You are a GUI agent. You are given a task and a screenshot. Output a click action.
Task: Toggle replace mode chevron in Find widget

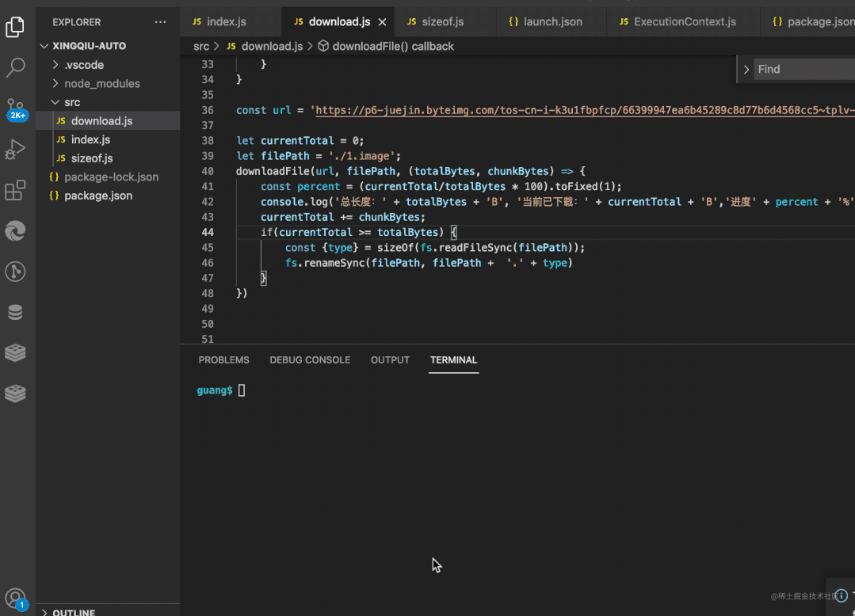pyautogui.click(x=746, y=70)
